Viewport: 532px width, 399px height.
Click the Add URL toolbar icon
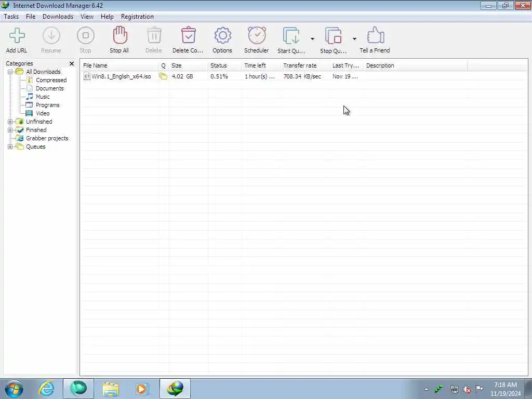[x=17, y=36]
